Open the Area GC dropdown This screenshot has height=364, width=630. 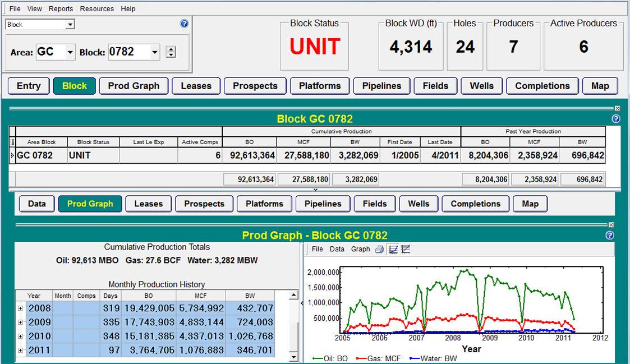(x=70, y=52)
